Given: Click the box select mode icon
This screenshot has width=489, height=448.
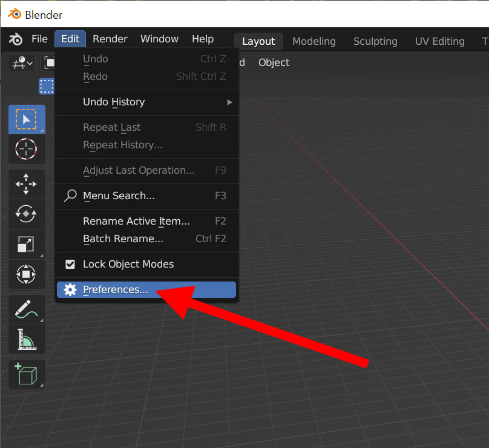Looking at the screenshot, I should pyautogui.click(x=47, y=86).
